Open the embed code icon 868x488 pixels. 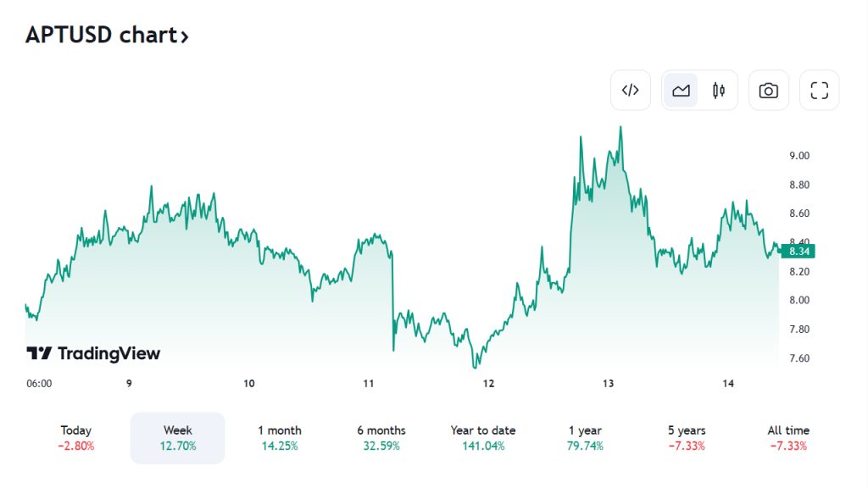(630, 91)
